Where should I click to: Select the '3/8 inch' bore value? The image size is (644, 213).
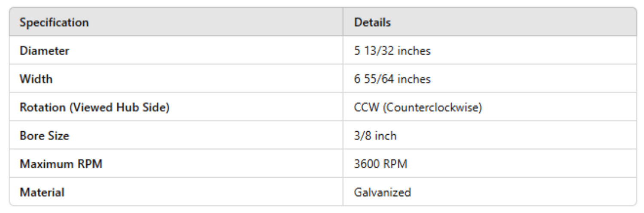pyautogui.click(x=375, y=136)
